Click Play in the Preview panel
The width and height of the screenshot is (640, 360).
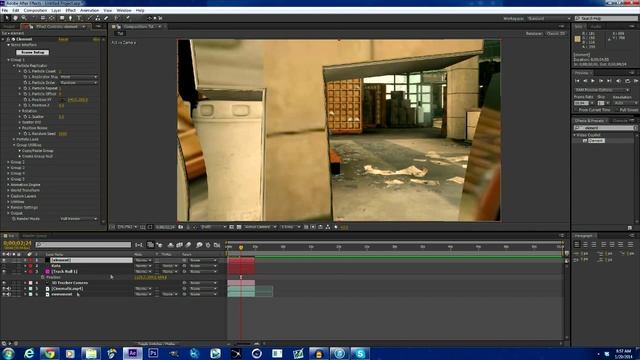(593, 81)
